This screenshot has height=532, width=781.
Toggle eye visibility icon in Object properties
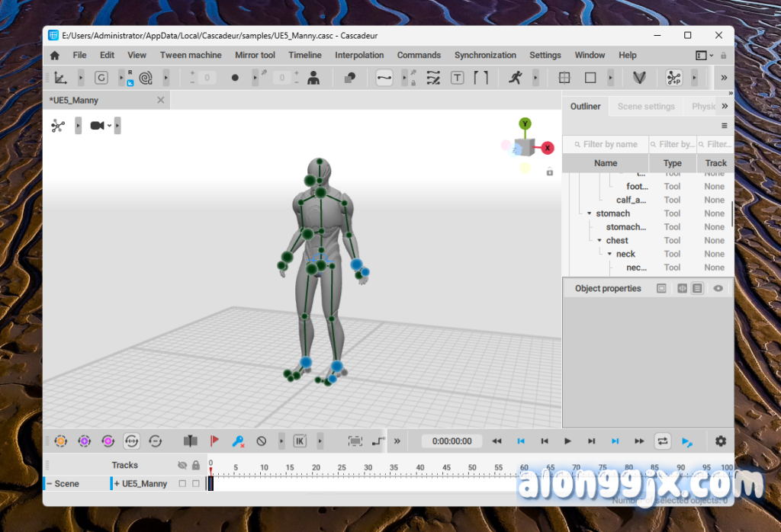click(x=718, y=289)
